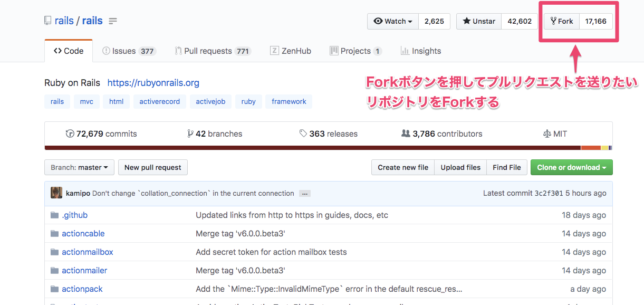Click the '18 days ago' timestamp
This screenshot has height=305, width=644.
click(584, 215)
